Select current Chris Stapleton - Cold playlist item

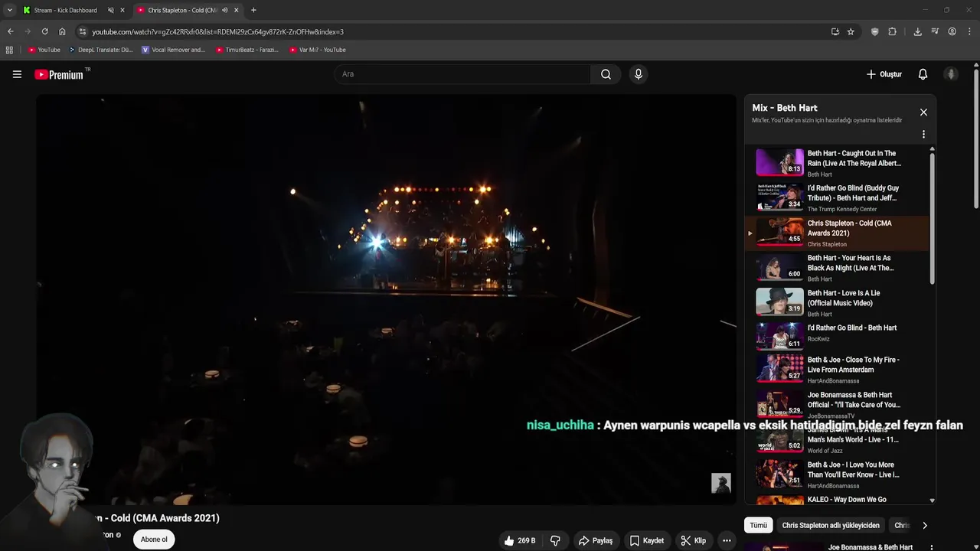[x=838, y=233]
